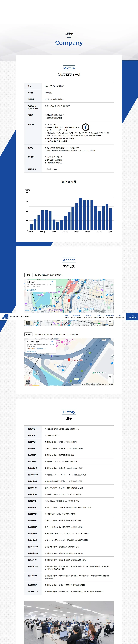Viewport: 138px width, 644px height.
Task: Click the 売上高推移 chart title
Action: coord(69,182)
